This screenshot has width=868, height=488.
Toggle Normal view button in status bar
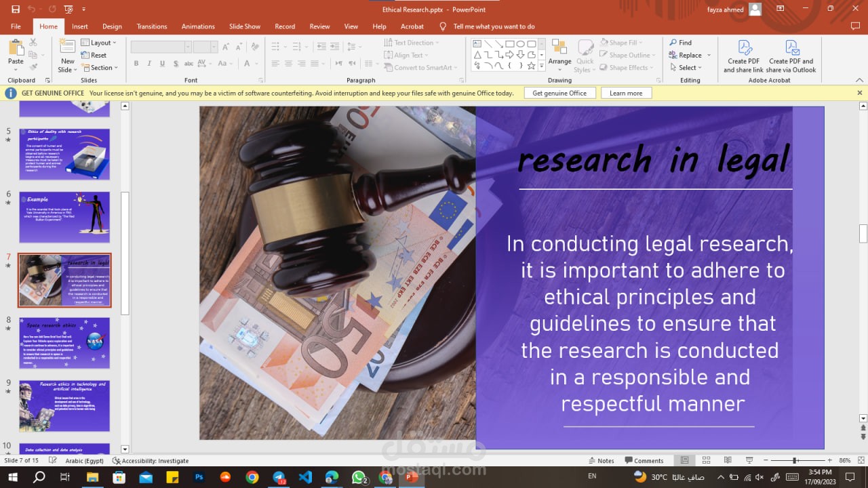[x=684, y=460]
